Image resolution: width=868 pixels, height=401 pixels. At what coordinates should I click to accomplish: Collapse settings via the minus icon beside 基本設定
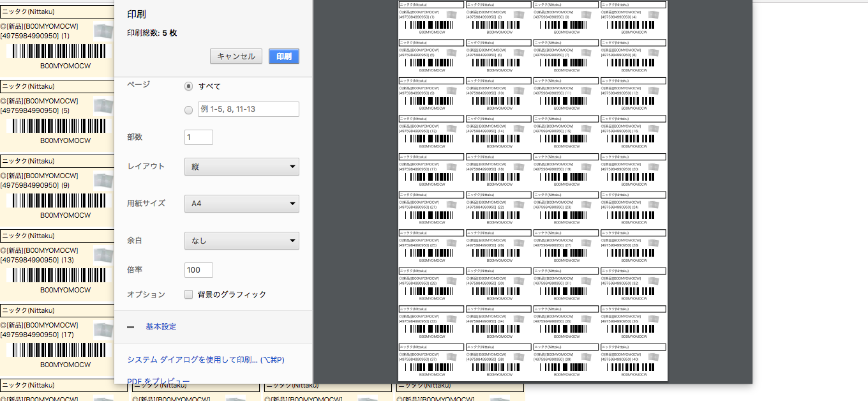(131, 327)
